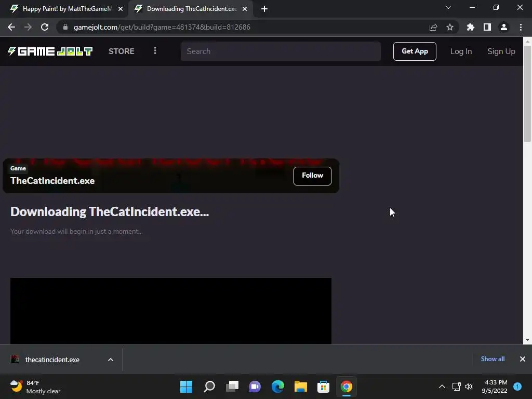This screenshot has height=399, width=532.
Task: Open Chrome three-dot menu
Action: (521, 27)
